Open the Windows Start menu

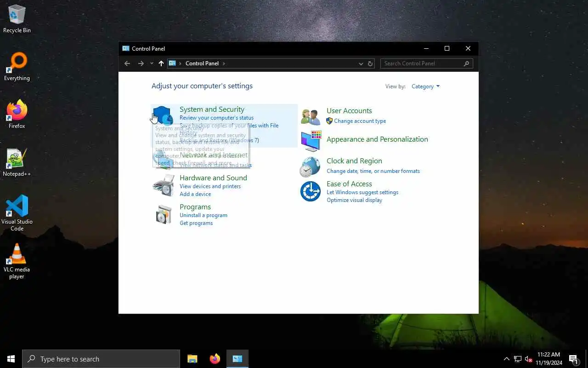tap(11, 359)
